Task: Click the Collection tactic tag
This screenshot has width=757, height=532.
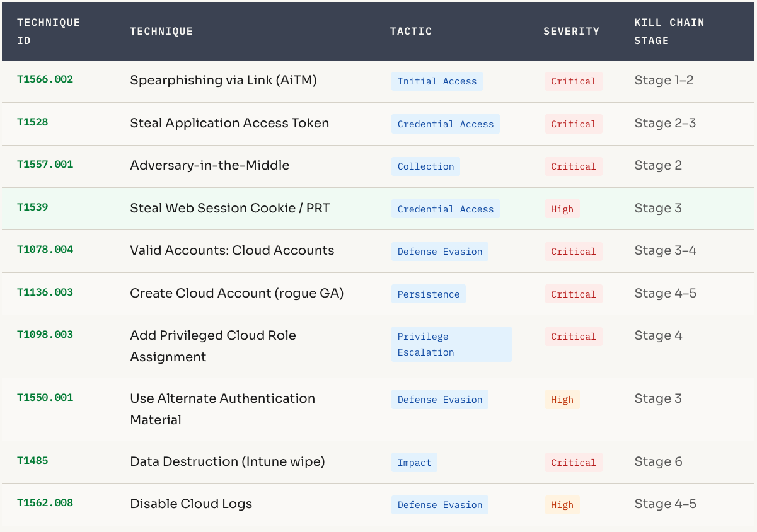Action: [425, 166]
